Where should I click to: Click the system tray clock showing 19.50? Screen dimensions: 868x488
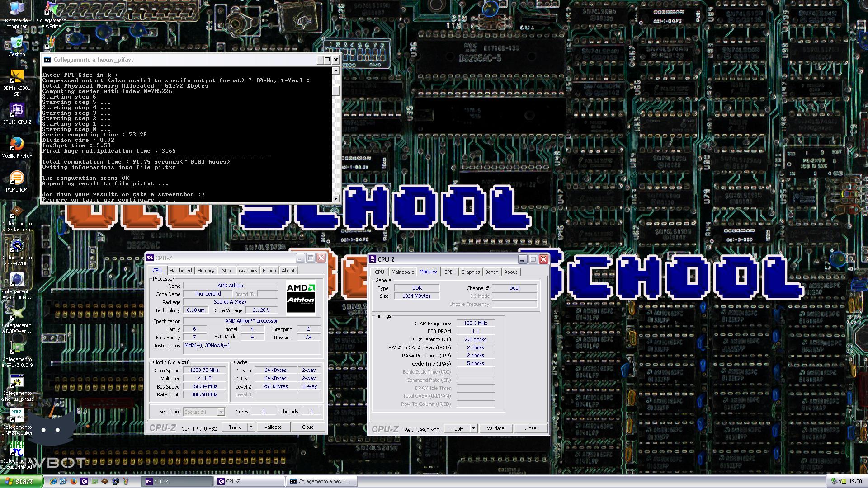click(855, 482)
